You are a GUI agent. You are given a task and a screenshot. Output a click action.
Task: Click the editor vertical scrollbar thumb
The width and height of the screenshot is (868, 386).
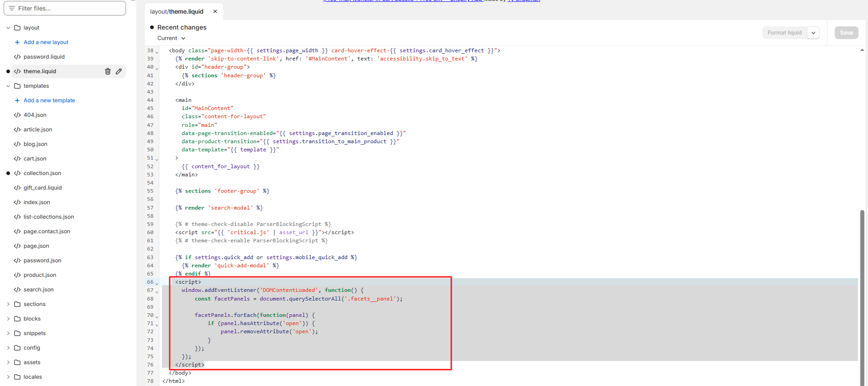tap(862, 298)
